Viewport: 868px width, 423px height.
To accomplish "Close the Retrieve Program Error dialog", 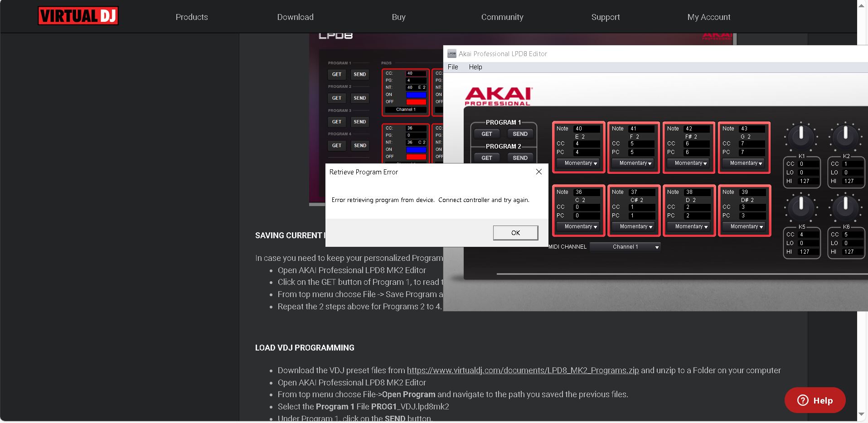I will 538,172.
